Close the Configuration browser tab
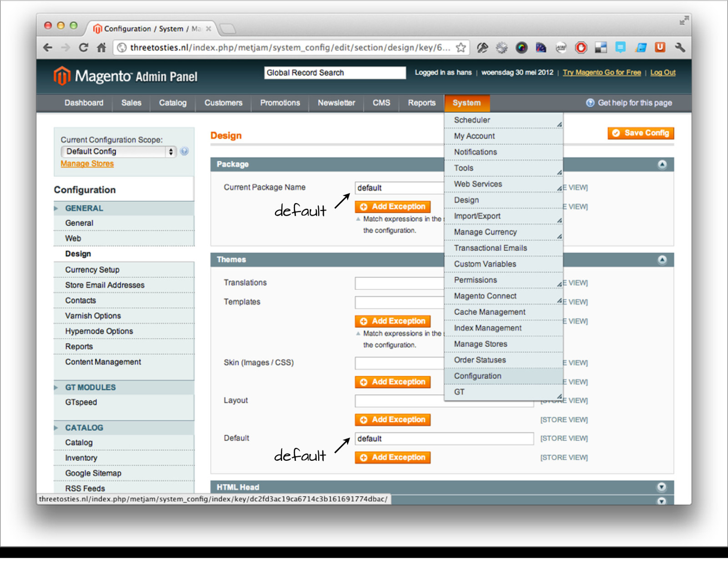The height and width of the screenshot is (561, 728). pos(208,29)
